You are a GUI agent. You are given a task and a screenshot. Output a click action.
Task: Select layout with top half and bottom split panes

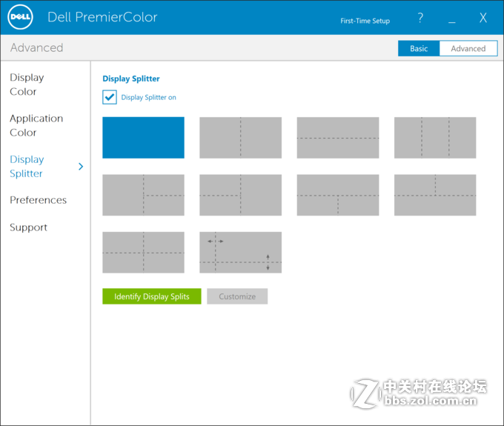(x=338, y=195)
